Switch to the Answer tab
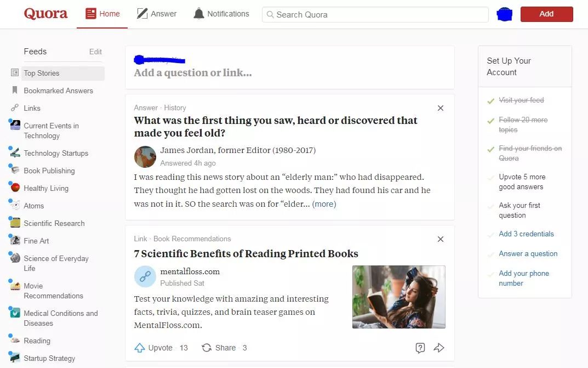 [x=157, y=14]
